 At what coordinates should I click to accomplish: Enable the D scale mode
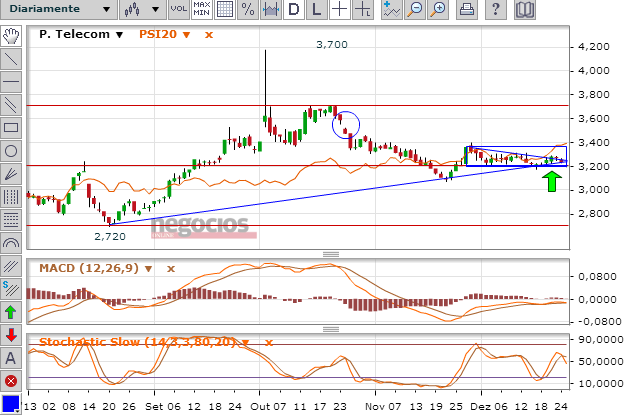tap(294, 9)
